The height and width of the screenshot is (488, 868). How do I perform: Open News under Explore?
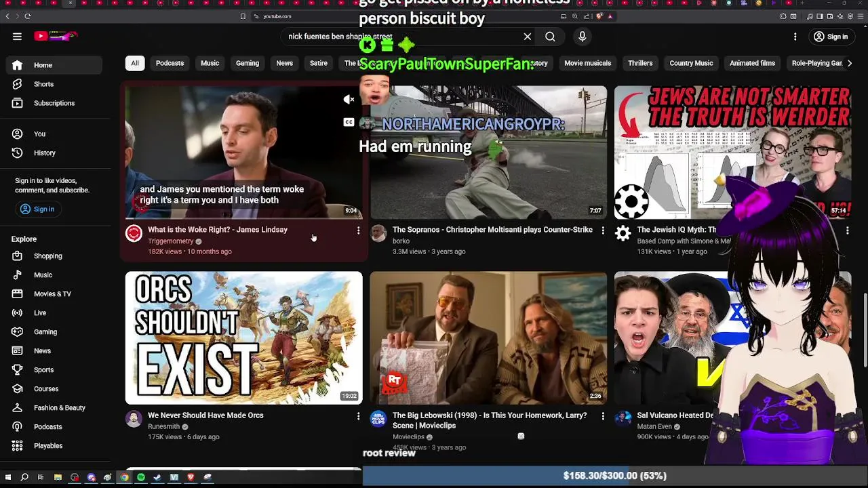(x=56, y=351)
